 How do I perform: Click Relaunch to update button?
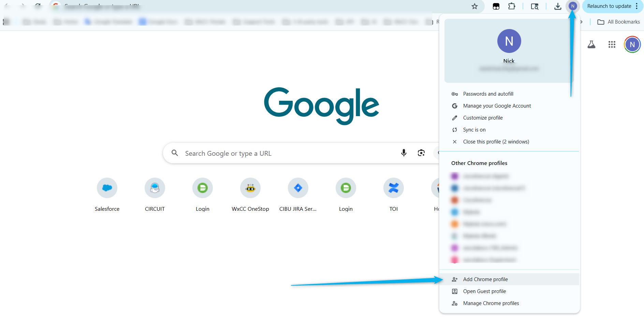(609, 6)
